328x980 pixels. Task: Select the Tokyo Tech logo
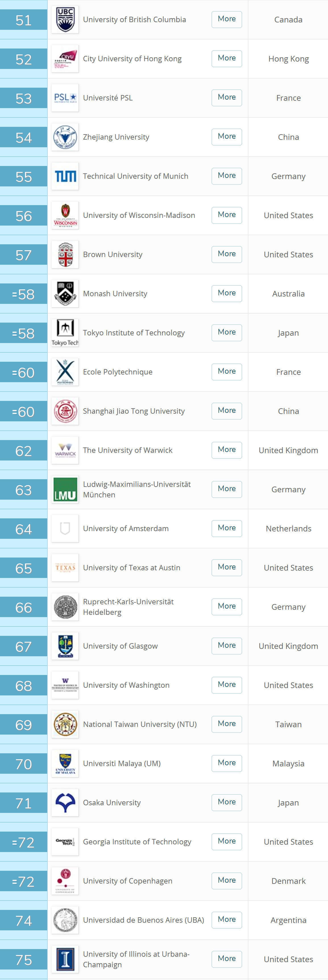[x=65, y=333]
